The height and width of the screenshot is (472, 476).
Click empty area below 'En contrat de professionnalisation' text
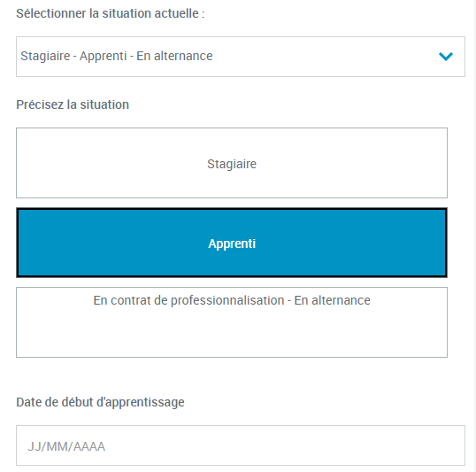[x=232, y=333]
